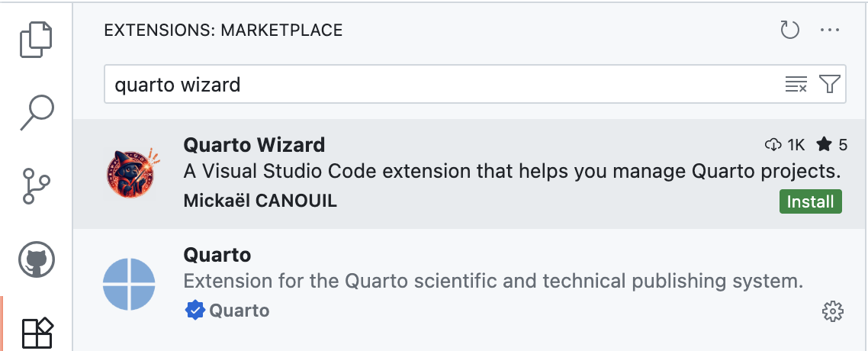
Task: Select the Quarto extension entry title
Action: click(217, 254)
